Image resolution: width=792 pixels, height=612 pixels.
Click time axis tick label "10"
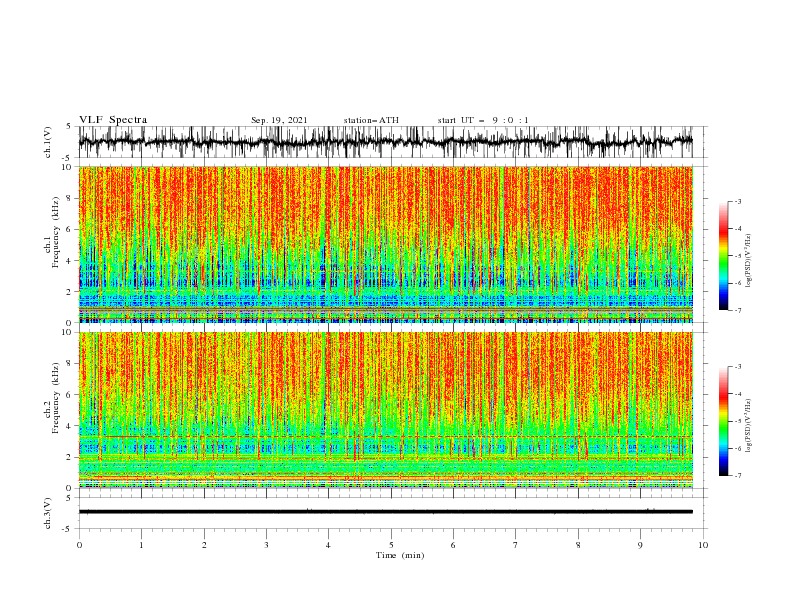coord(703,545)
